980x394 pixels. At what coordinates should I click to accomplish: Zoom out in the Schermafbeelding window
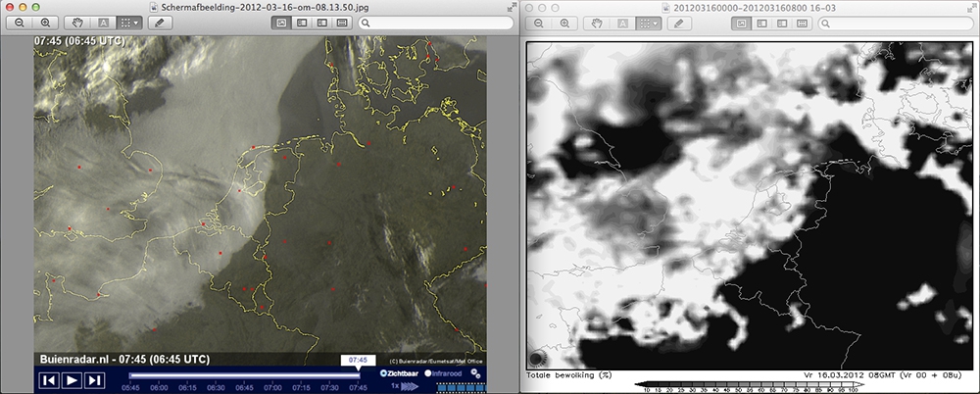pyautogui.click(x=20, y=23)
